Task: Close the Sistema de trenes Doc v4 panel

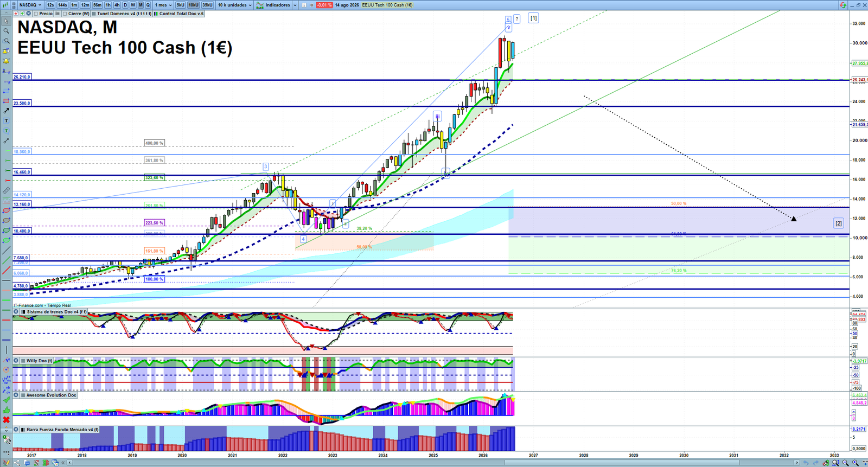Action: pyautogui.click(x=16, y=312)
